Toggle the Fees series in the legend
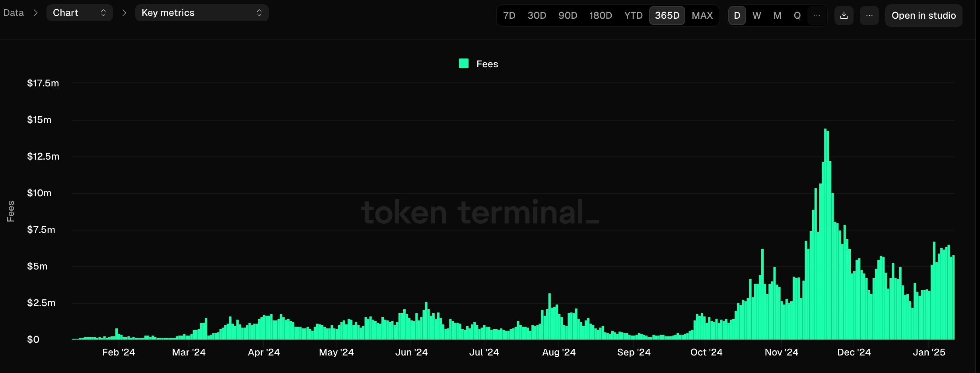 (x=478, y=63)
